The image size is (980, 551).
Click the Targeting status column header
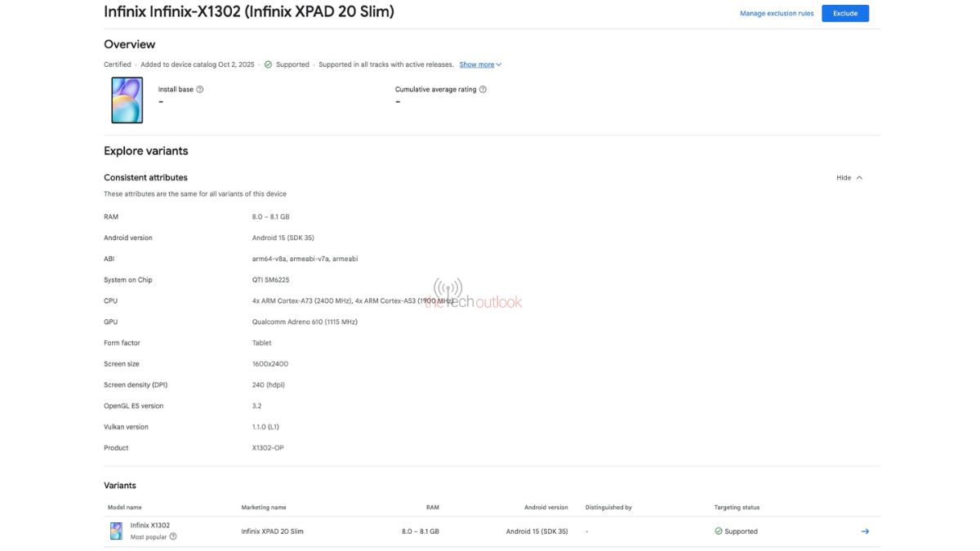click(737, 507)
